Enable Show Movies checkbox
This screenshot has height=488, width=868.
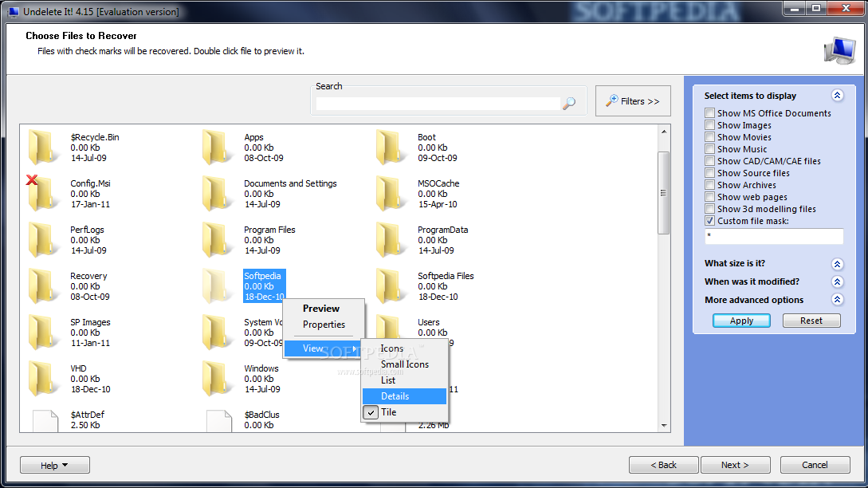(x=709, y=137)
